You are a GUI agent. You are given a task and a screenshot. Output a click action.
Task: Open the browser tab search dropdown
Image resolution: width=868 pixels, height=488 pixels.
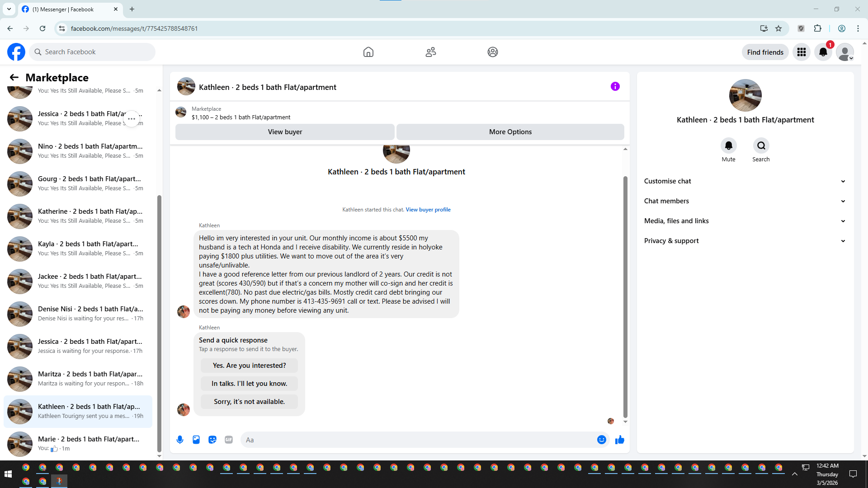9,9
